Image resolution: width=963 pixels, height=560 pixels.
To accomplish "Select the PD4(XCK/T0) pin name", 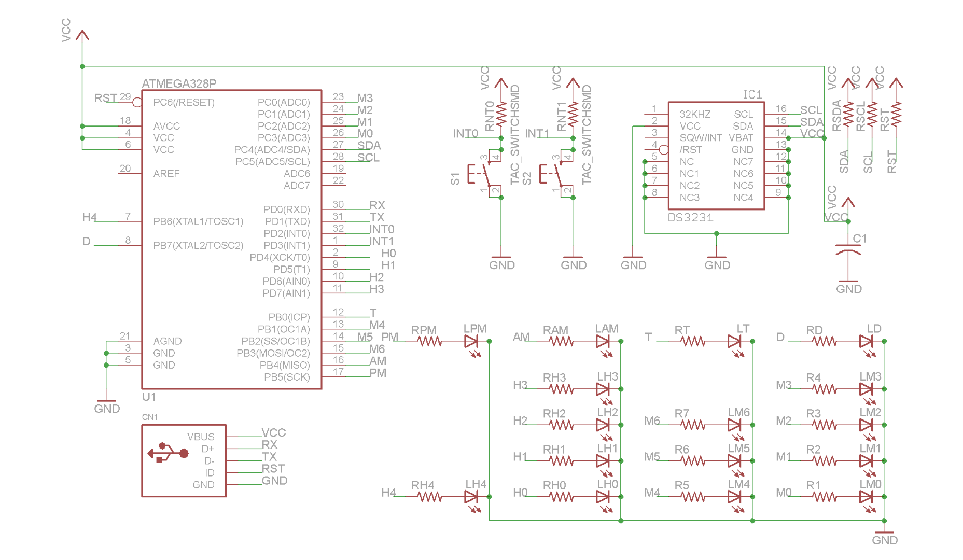I will [x=280, y=257].
